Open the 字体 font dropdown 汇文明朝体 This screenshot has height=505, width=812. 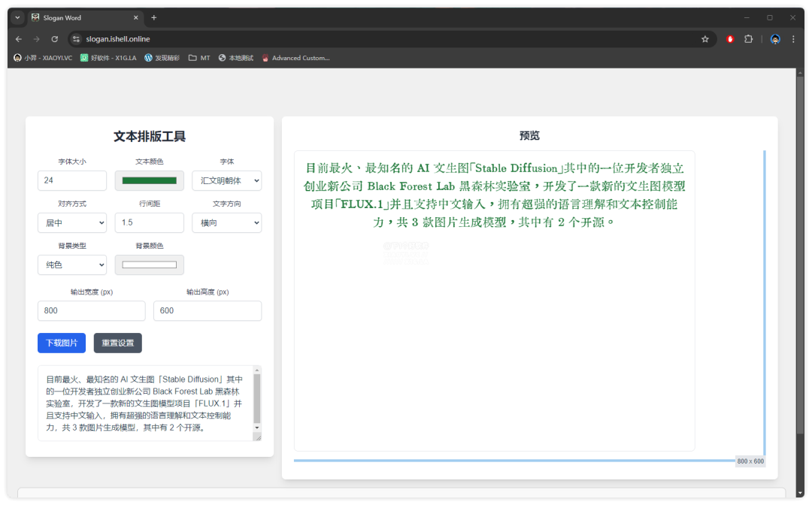click(226, 180)
